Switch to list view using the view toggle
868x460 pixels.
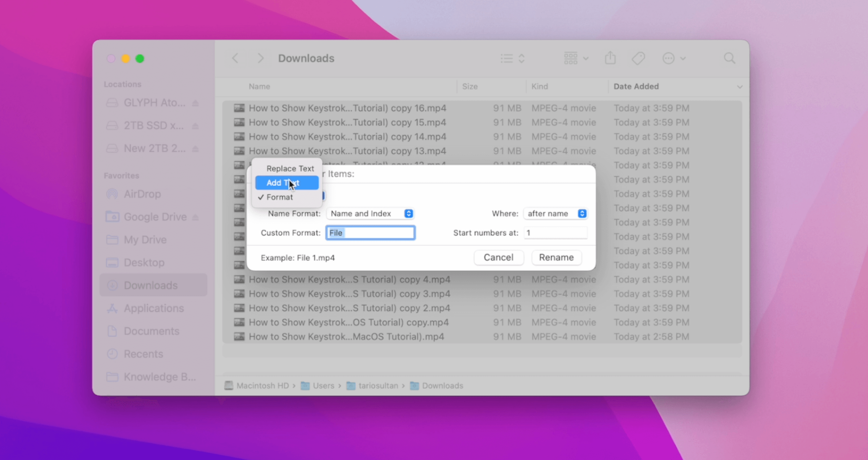click(x=507, y=58)
